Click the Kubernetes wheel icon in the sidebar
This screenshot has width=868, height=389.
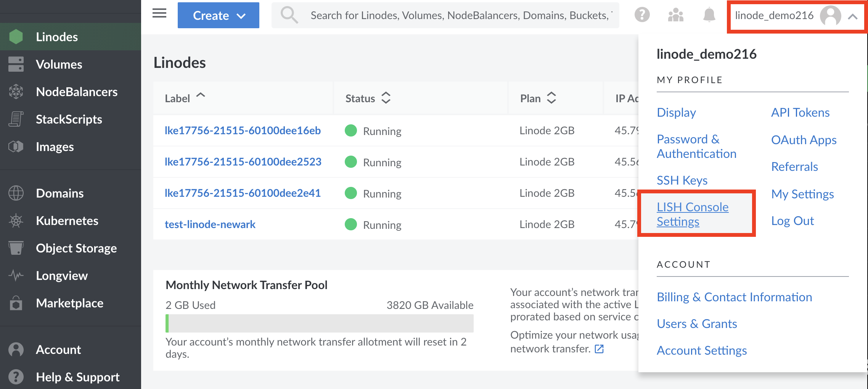(x=16, y=221)
